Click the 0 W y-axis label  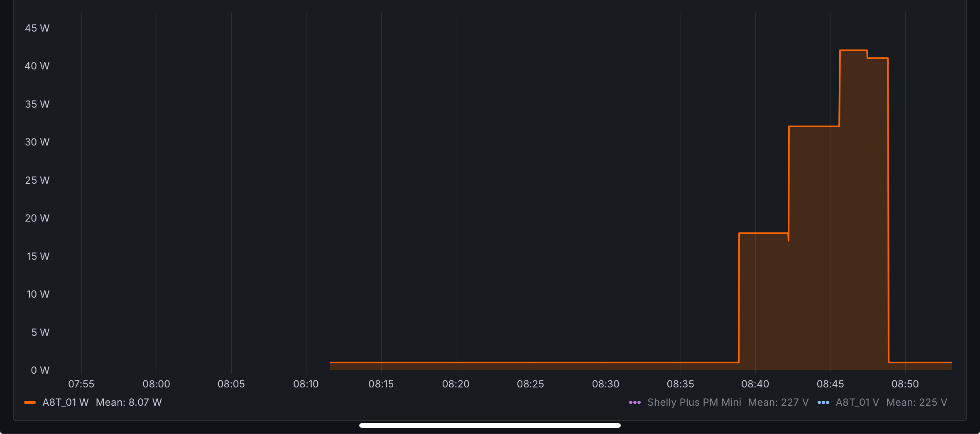[x=40, y=370]
